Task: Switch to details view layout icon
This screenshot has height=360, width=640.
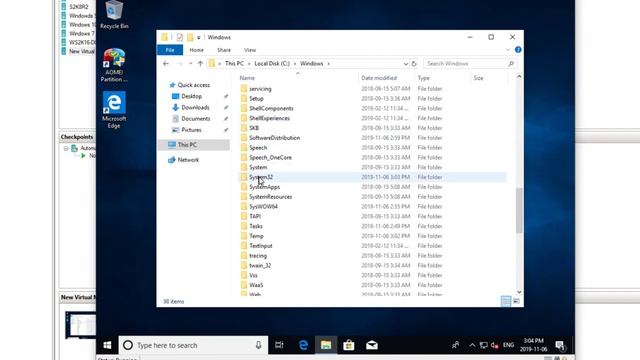Action: point(506,301)
